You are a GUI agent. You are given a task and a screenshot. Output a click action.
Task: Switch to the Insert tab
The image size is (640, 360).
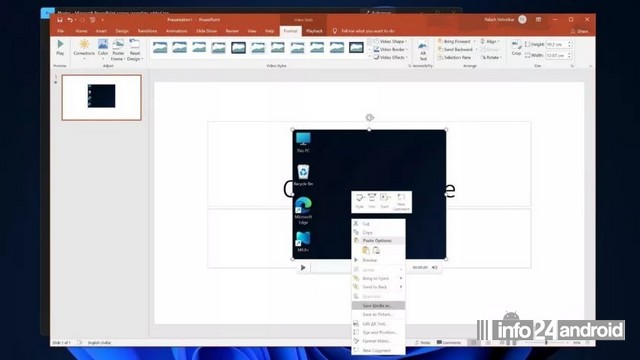pyautogui.click(x=101, y=31)
